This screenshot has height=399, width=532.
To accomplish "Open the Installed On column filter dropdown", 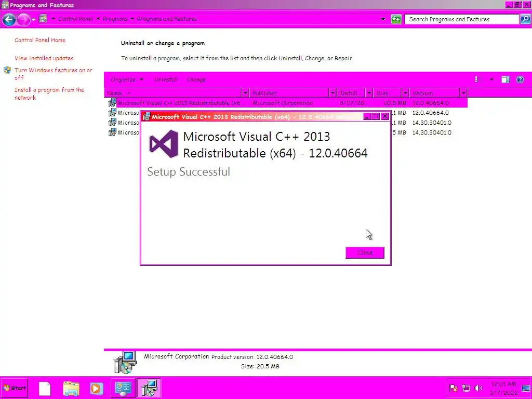I will pyautogui.click(x=369, y=93).
